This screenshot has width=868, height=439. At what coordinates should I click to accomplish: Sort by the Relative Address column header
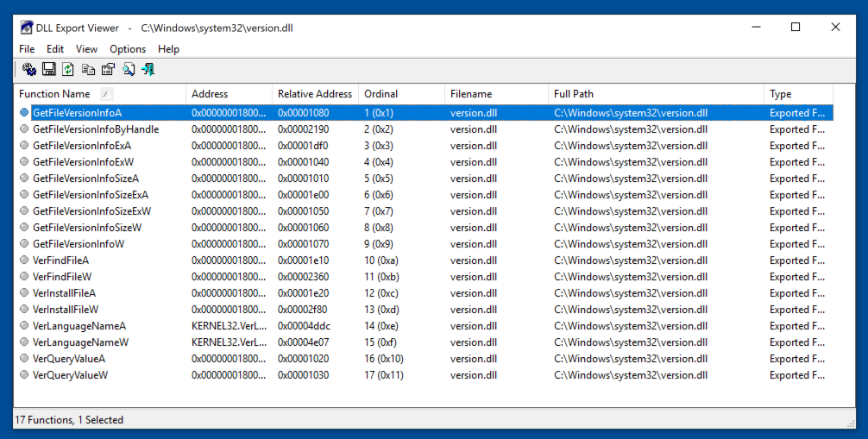(314, 94)
